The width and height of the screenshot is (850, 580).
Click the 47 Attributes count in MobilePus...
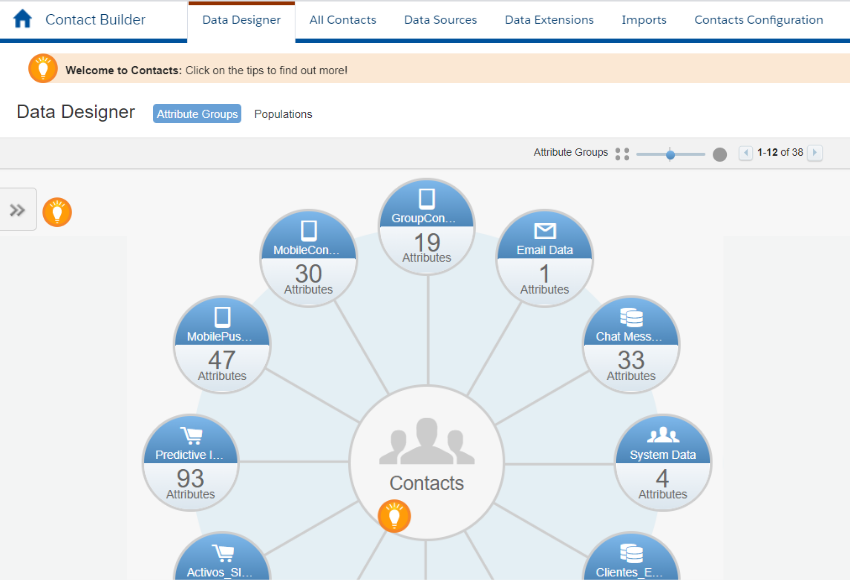coord(222,366)
